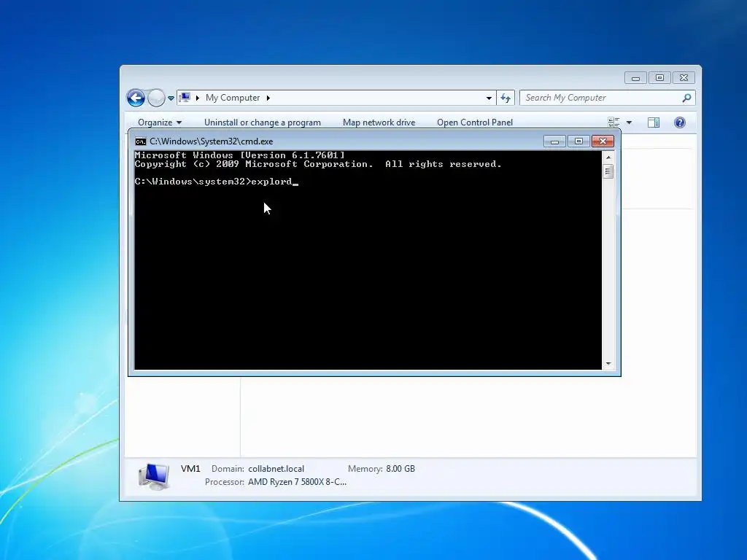Click the cmd vertical scrollbar thumb
The height and width of the screenshot is (560, 747).
click(608, 171)
